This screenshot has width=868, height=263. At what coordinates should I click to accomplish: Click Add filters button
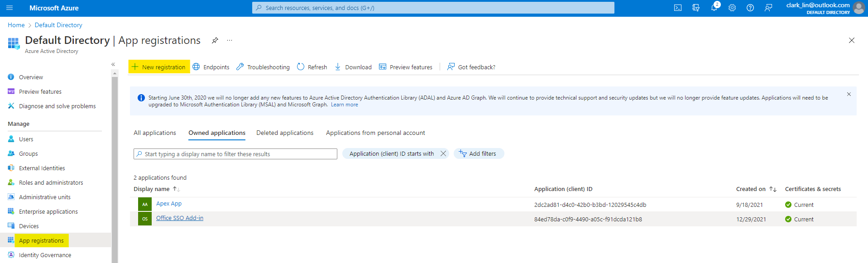coord(479,153)
